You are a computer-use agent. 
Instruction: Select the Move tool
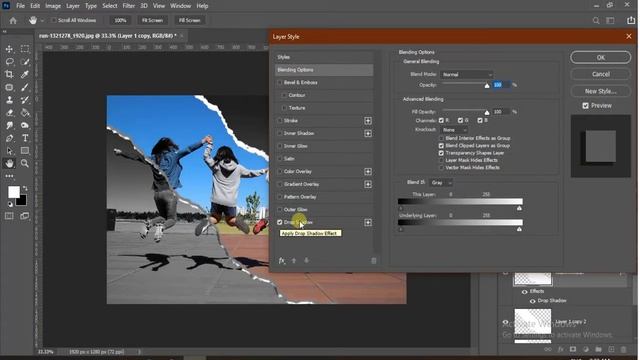click(x=9, y=49)
